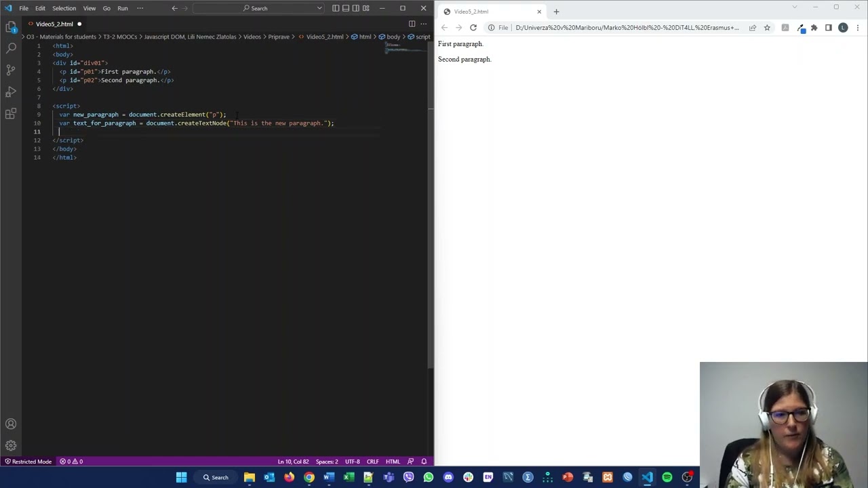Open the editor More Actions ellipsis
Image resolution: width=868 pixels, height=488 pixels.
[424, 24]
